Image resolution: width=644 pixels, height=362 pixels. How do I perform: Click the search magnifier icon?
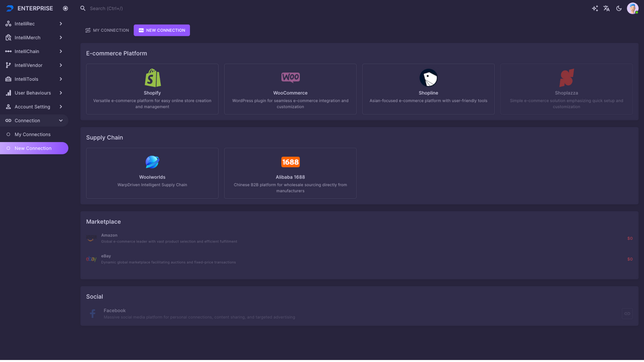(83, 9)
